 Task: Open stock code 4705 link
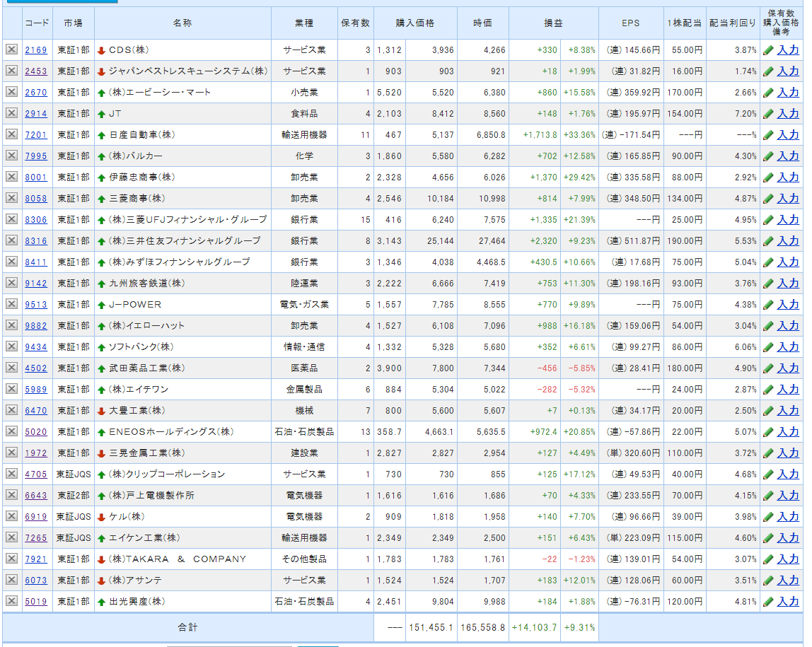36,474
